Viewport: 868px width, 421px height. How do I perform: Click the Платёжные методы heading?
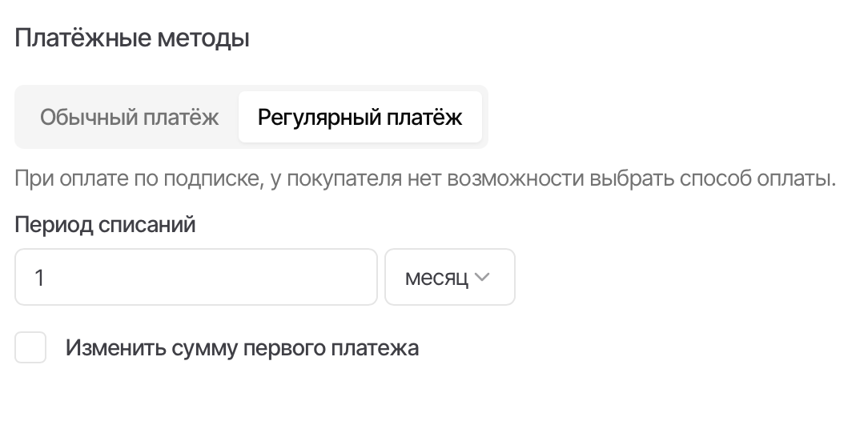tap(132, 38)
